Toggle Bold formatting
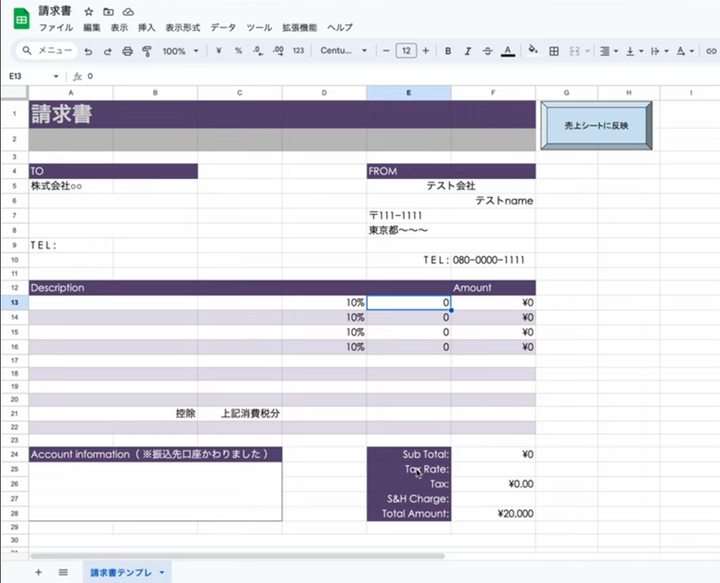Viewport: 720px width, 583px height. pyautogui.click(x=448, y=51)
